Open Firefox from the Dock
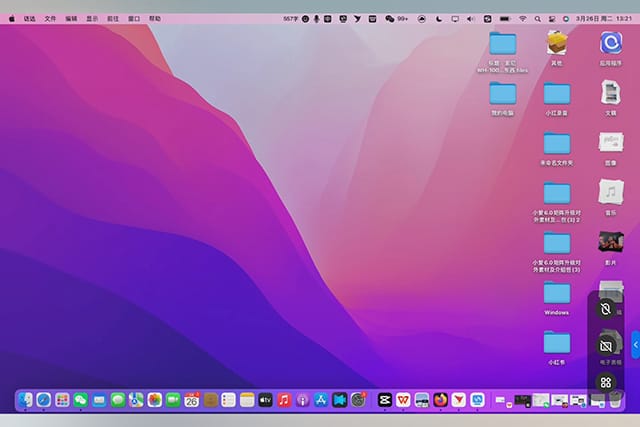Image resolution: width=640 pixels, height=427 pixels. click(440, 400)
